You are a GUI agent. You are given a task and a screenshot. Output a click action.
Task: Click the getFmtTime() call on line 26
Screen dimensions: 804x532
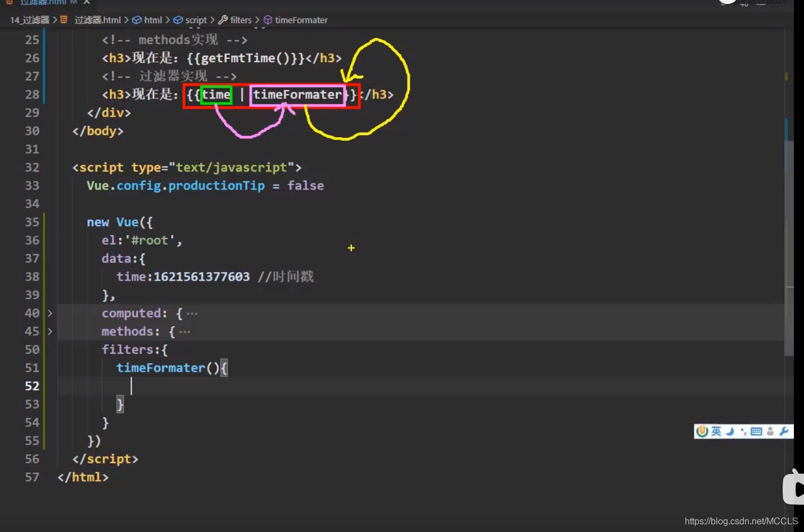click(245, 58)
